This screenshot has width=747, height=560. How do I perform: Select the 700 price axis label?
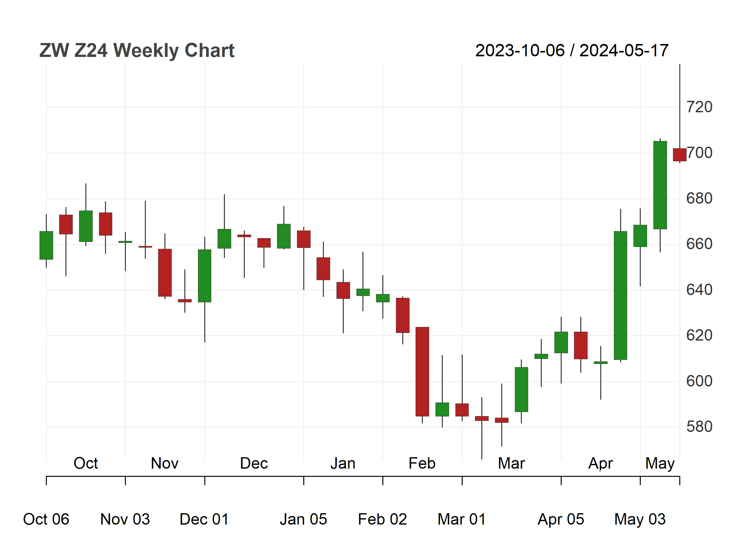(x=699, y=153)
